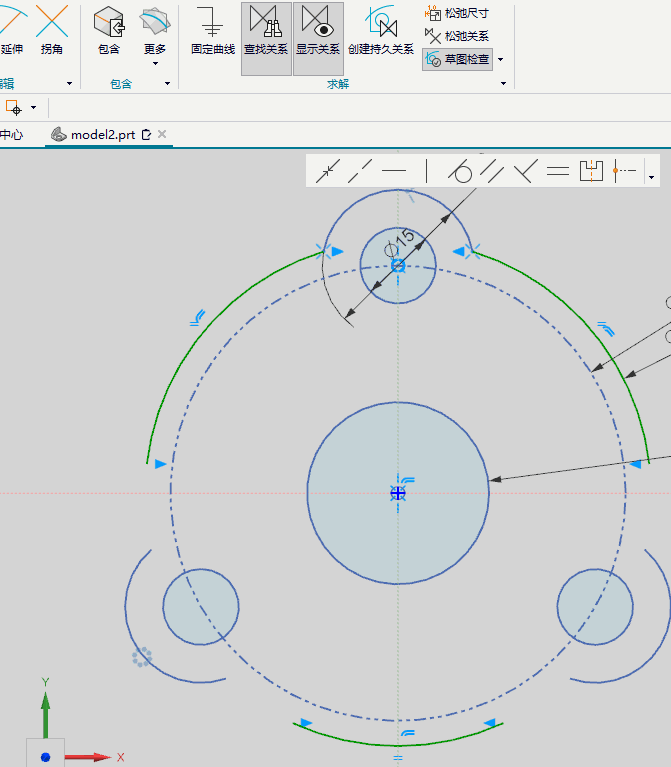671x767 pixels.
Task: Click the 包含 (Include) cube icon
Action: point(109,22)
